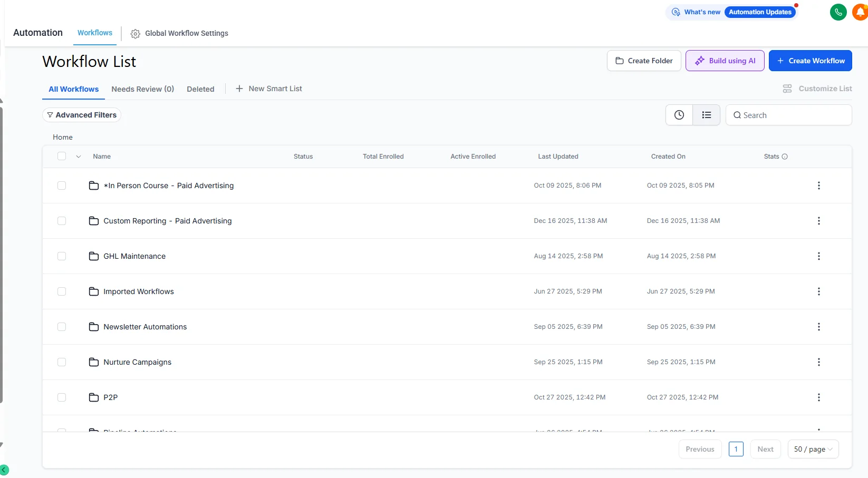Click the Automation Updates badge
The height and width of the screenshot is (478, 868).
pyautogui.click(x=760, y=12)
